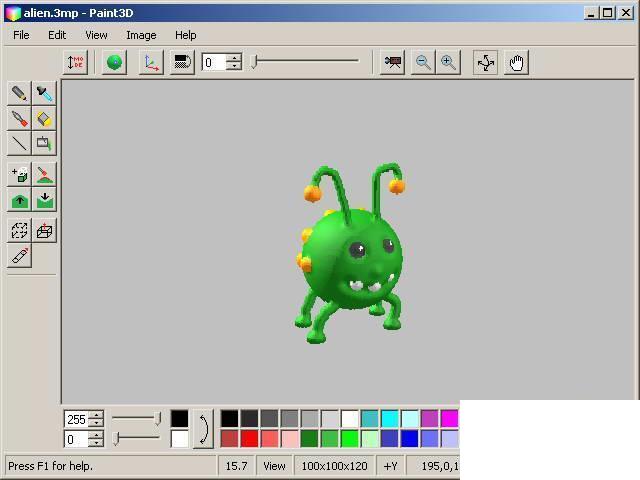Image resolution: width=640 pixels, height=480 pixels.
Task: Click the slider thumb beside the 255 field
Action: [158, 419]
